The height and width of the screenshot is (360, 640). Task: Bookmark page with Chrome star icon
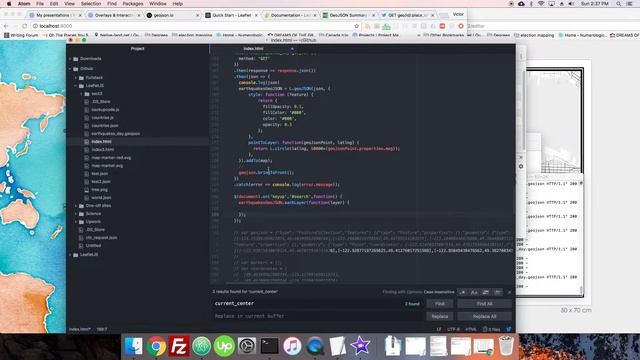[357, 26]
